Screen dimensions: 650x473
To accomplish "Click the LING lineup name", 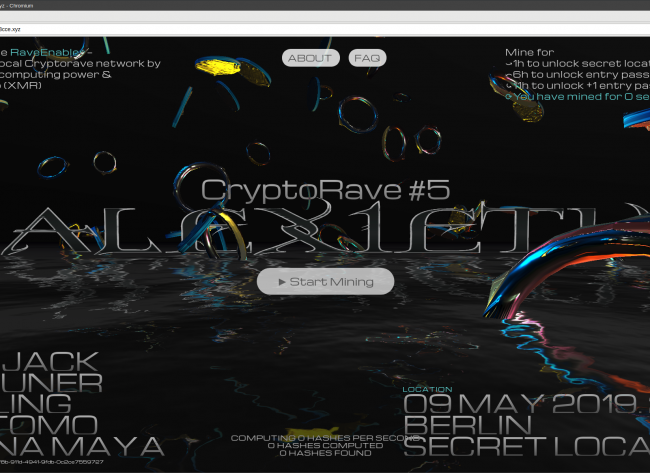I will [36, 404].
